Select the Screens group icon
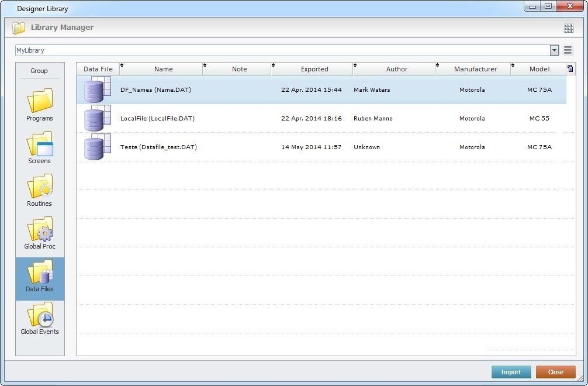Image resolution: width=588 pixels, height=386 pixels. (40, 148)
